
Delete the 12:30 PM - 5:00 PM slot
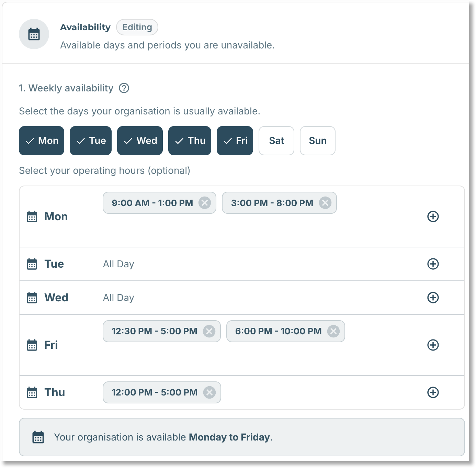click(x=209, y=331)
